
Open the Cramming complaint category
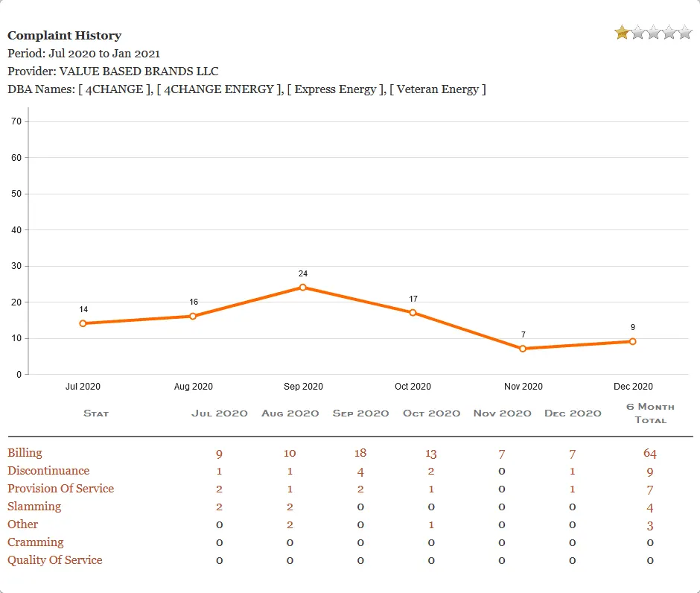point(36,542)
